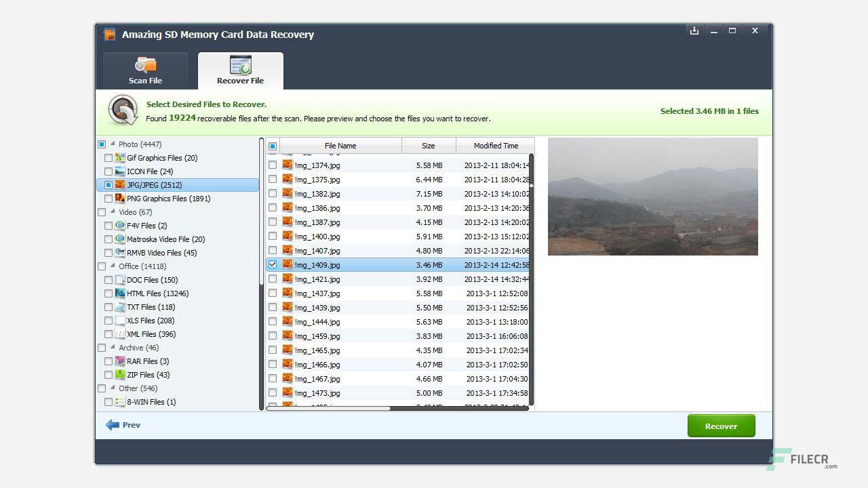Switch to the Scan File tab

[x=146, y=70]
